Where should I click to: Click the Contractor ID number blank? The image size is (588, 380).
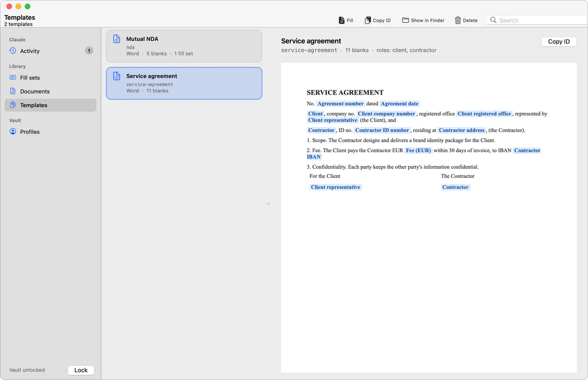point(382,130)
